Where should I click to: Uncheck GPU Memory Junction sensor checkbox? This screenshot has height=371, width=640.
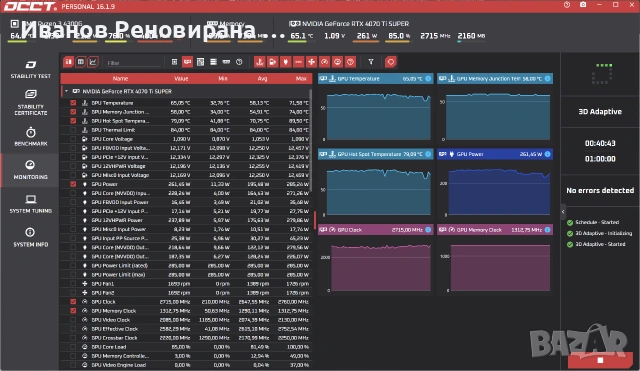coord(73,112)
